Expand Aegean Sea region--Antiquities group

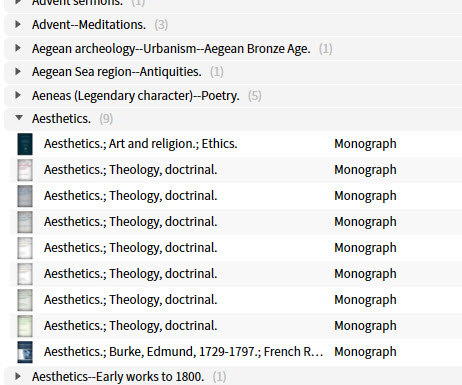click(18, 71)
